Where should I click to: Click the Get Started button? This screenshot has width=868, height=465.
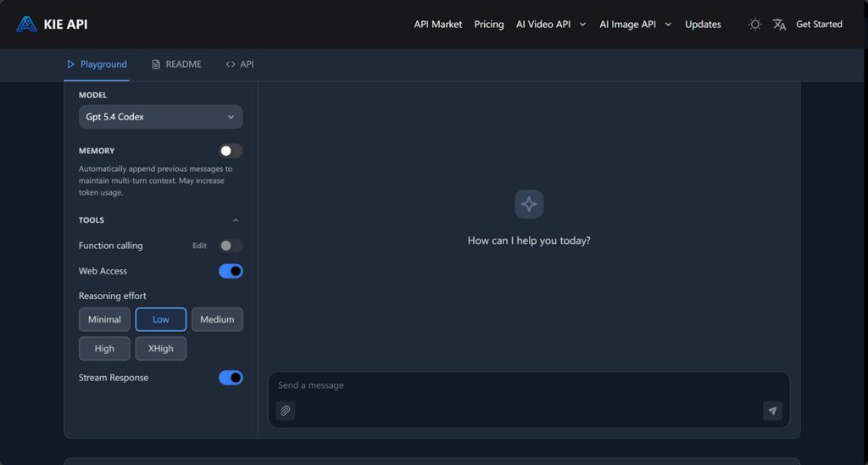pos(819,25)
